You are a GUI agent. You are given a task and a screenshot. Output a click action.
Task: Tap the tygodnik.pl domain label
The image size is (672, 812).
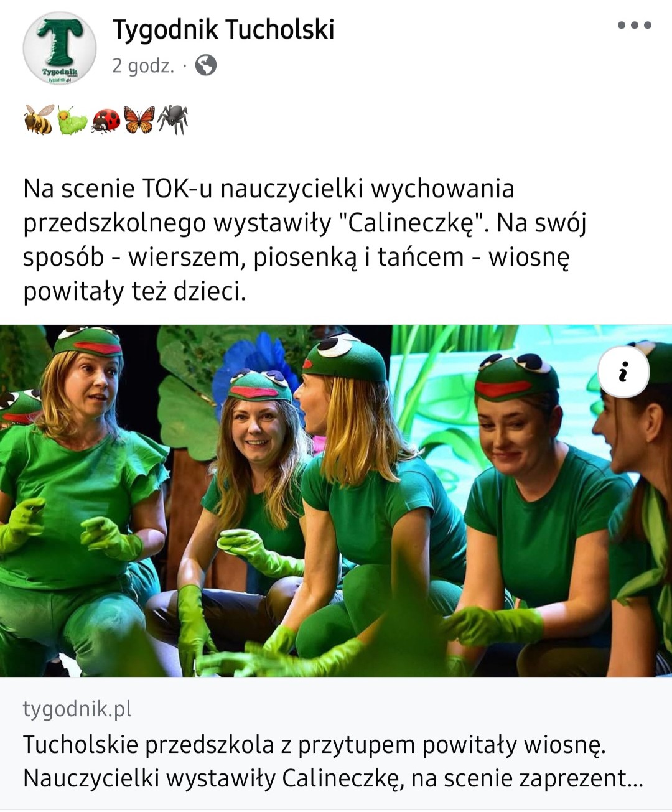pyautogui.click(x=77, y=709)
